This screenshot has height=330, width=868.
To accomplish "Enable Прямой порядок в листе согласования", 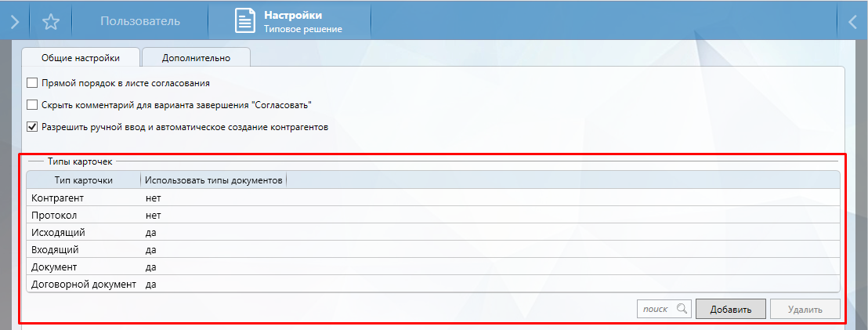I will coord(32,82).
